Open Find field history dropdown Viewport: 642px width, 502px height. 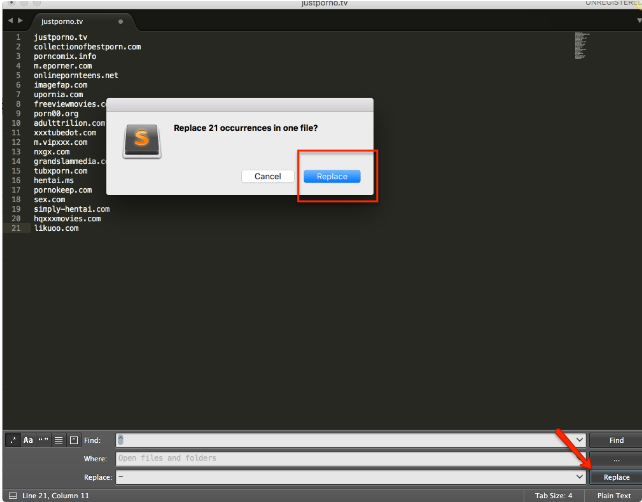click(x=579, y=440)
